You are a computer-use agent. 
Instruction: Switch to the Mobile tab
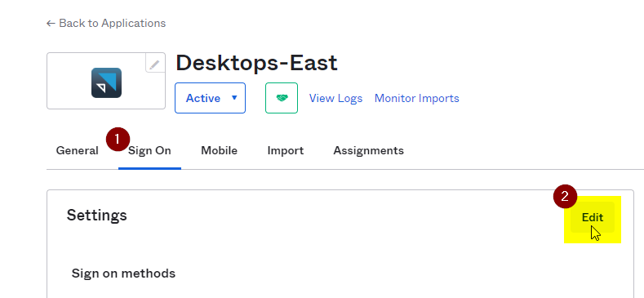click(x=219, y=150)
